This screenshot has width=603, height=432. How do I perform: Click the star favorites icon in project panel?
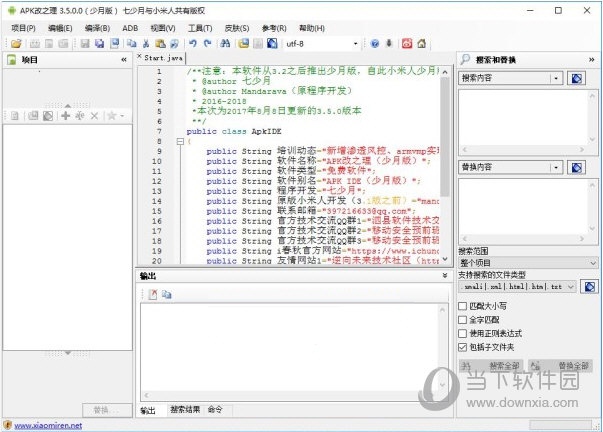[x=112, y=115]
